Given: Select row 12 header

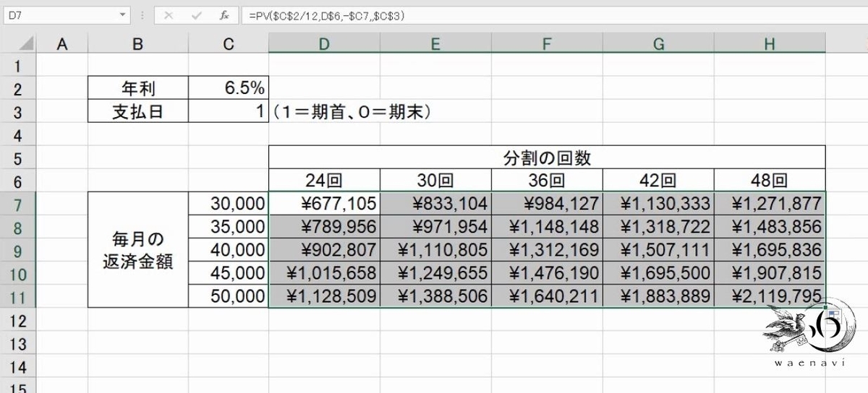Looking at the screenshot, I should pyautogui.click(x=17, y=320).
